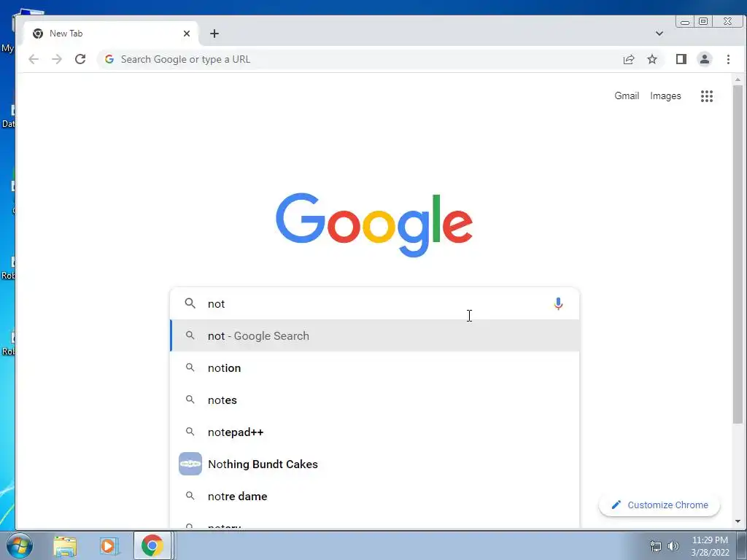Open the Windows Start menu
This screenshot has height=560, width=747.
tap(20, 545)
